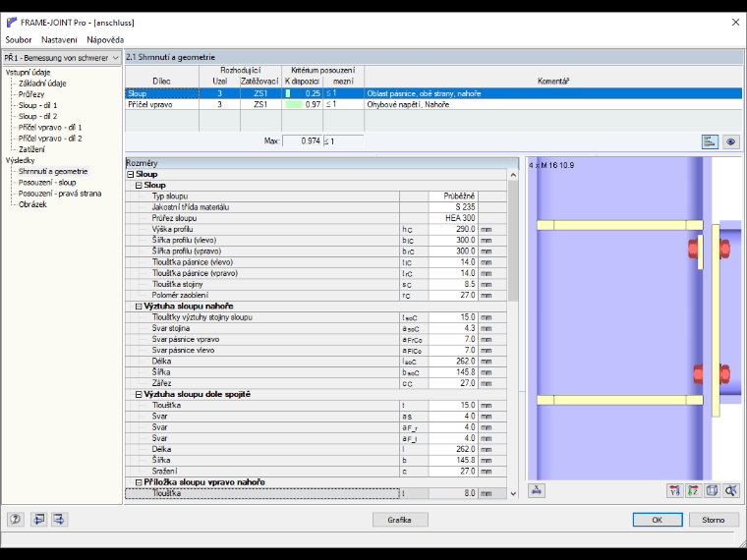This screenshot has height=560, width=747.
Task: Select Shrnutí a geometrie item
Action: click(53, 171)
